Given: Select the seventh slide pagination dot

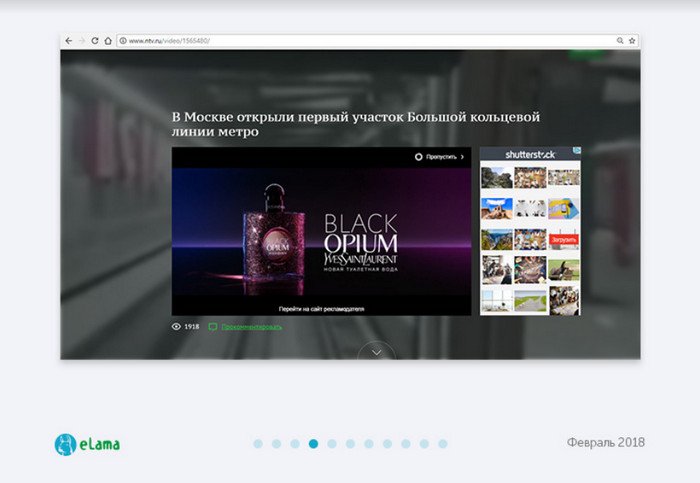Looking at the screenshot, I should pyautogui.click(x=369, y=444).
